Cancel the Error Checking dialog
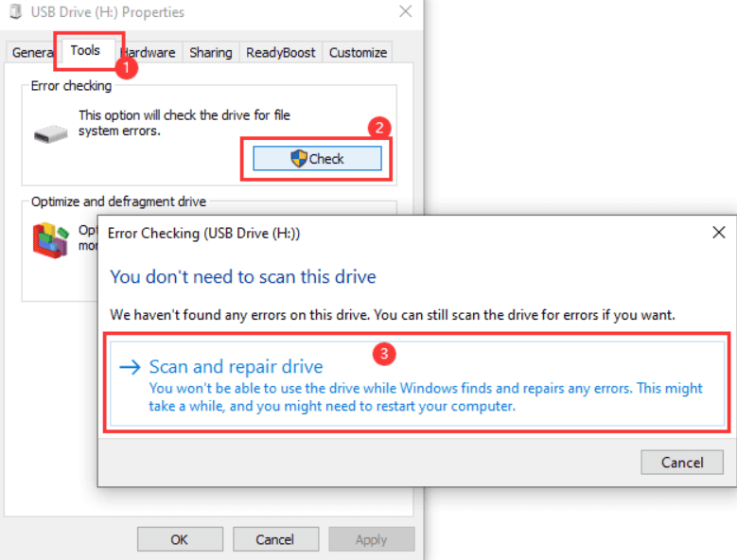The image size is (737, 560). coord(681,463)
